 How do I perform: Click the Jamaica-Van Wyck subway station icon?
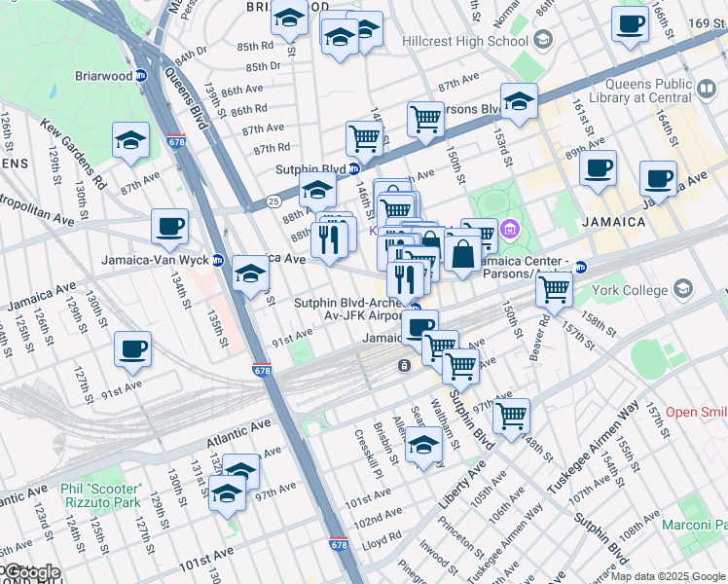pos(218,260)
